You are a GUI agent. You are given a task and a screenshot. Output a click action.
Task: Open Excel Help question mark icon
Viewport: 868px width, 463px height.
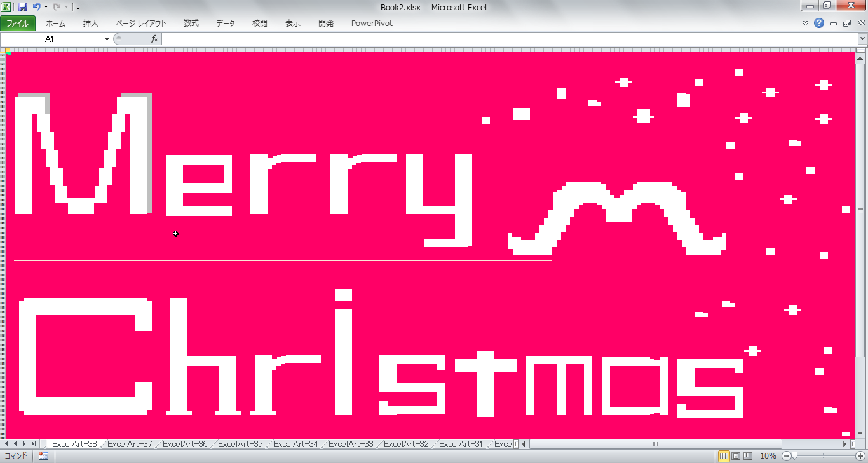coord(819,24)
